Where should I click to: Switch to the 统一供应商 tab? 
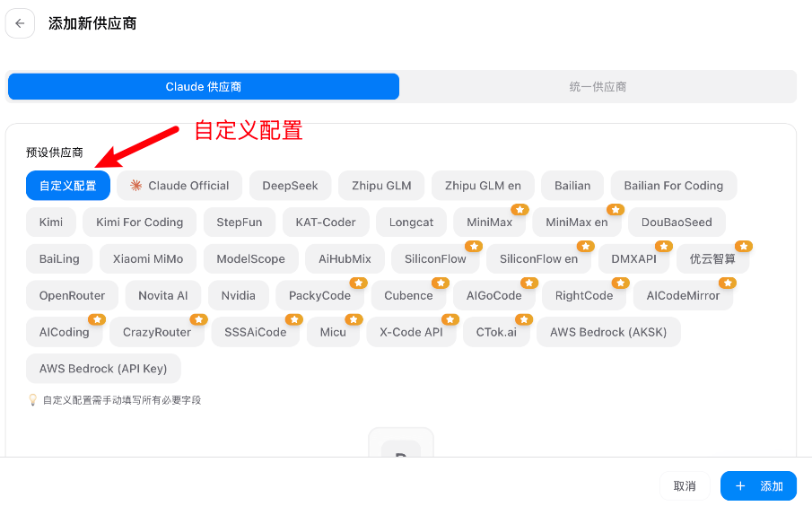pos(598,86)
